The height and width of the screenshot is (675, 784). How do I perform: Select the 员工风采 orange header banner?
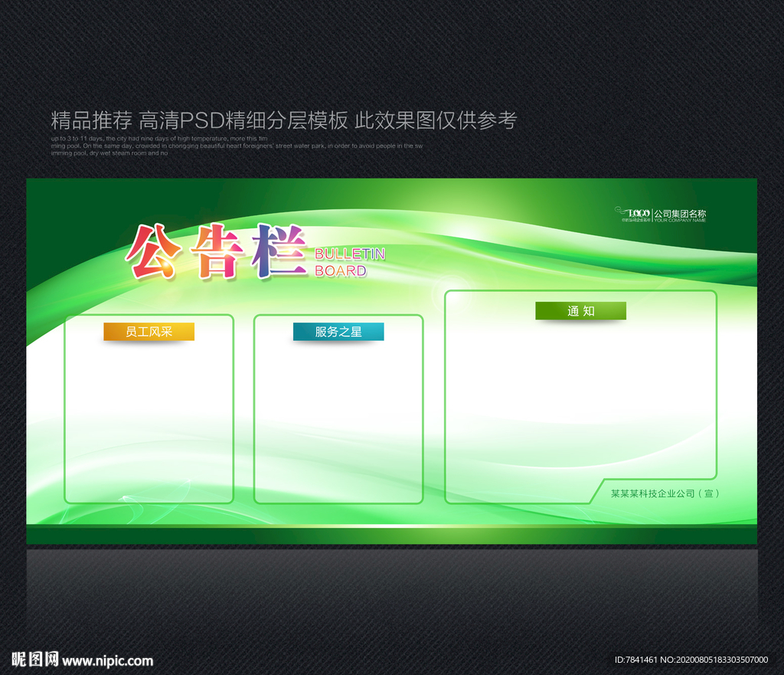(x=149, y=332)
